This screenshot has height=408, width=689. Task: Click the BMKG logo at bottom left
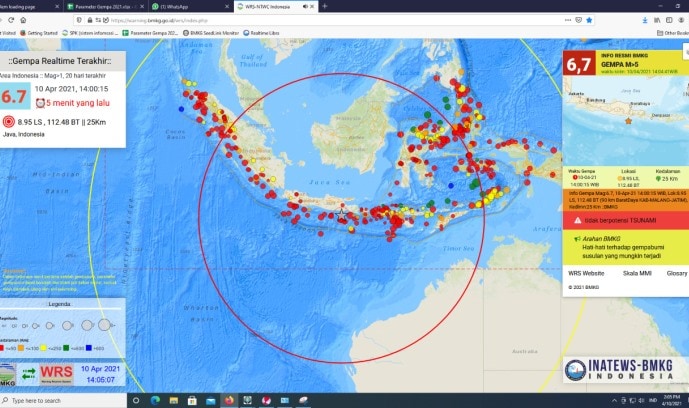(8, 375)
